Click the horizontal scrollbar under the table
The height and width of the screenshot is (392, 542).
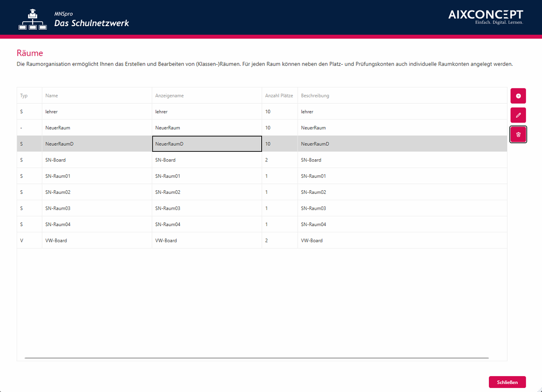pos(257,357)
